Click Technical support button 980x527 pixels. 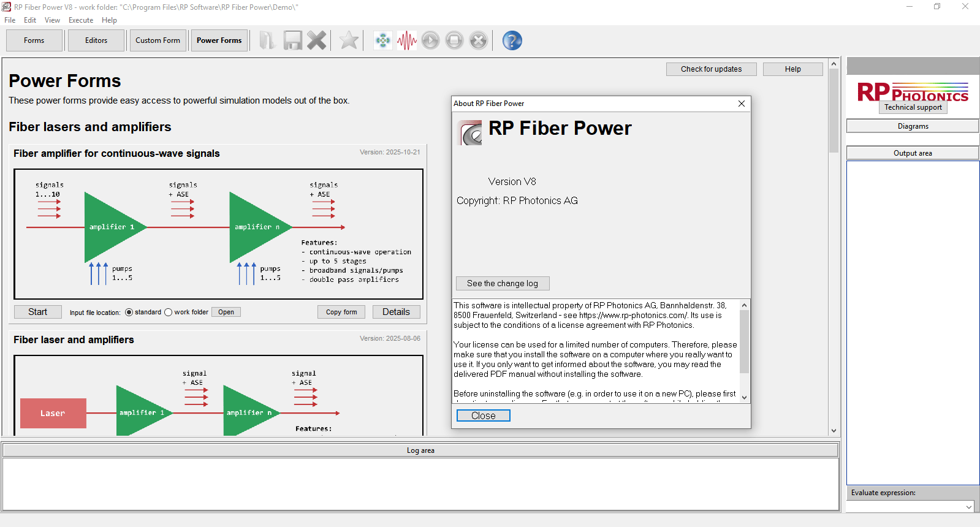(x=913, y=107)
